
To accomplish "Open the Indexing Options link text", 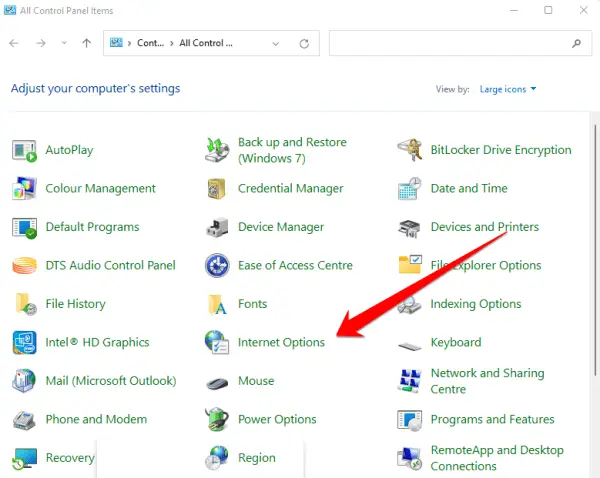I will (x=476, y=304).
